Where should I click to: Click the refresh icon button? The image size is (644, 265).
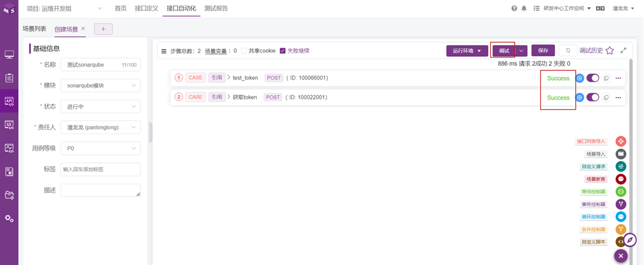(568, 50)
